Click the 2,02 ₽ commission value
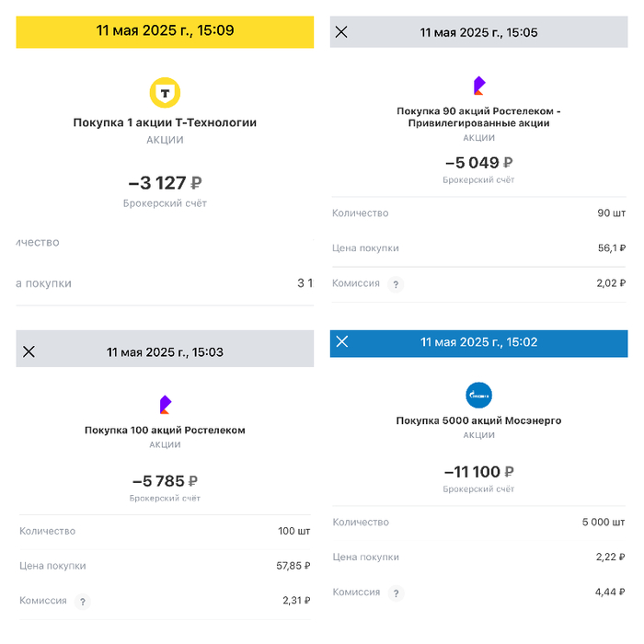Image resolution: width=644 pixels, height=644 pixels. tap(610, 283)
